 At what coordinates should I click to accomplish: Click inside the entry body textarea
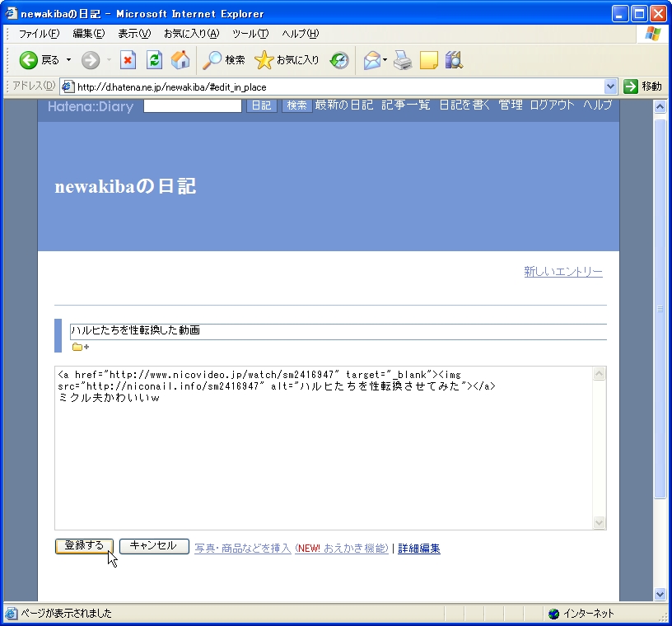tap(324, 448)
